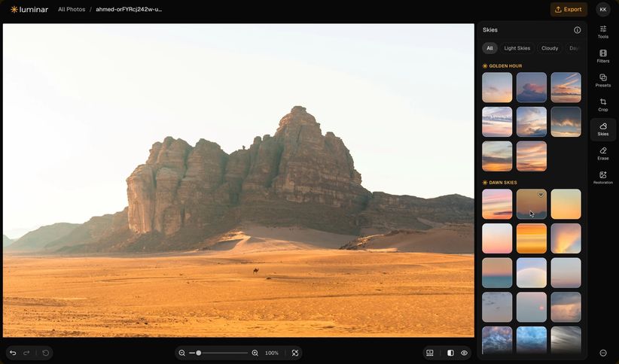Open the filmstrip view icon
The width and height of the screenshot is (619, 364).
[x=430, y=353]
